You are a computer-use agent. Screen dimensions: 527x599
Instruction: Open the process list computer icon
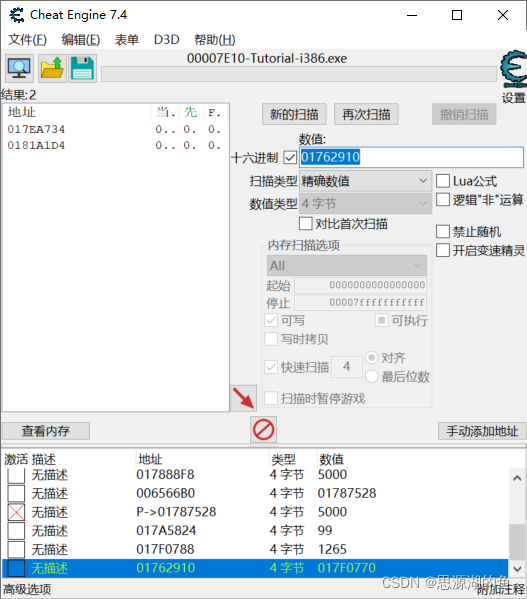(x=19, y=69)
